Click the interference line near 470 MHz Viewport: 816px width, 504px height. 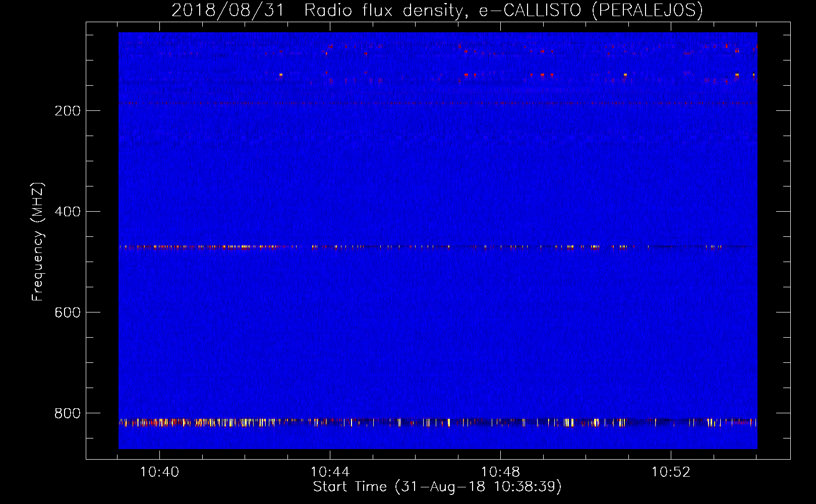point(438,247)
